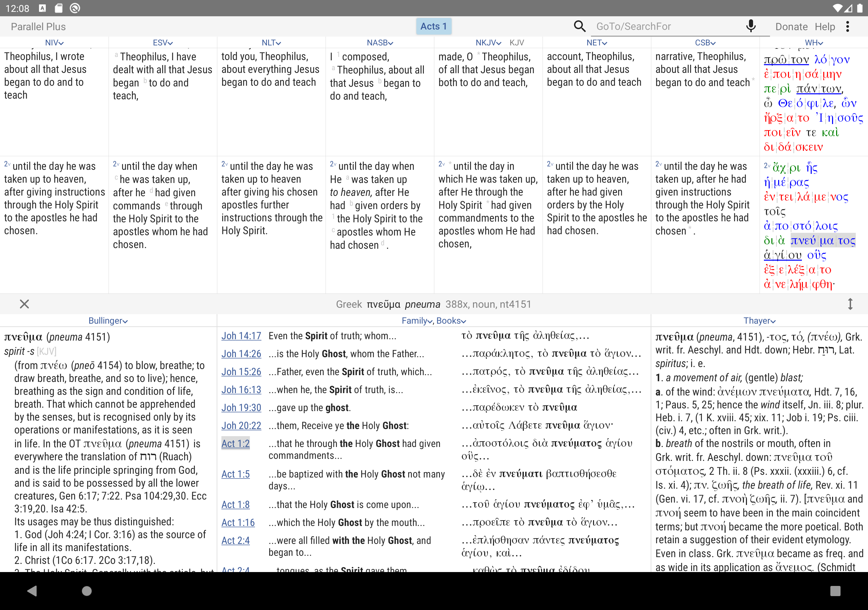Screen dimensions: 868x610
Task: Tap the Android back button
Action: (x=33, y=591)
